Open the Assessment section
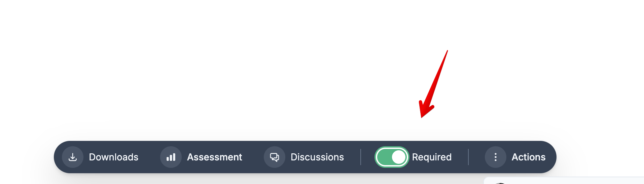The height and width of the screenshot is (184, 644). click(x=201, y=157)
